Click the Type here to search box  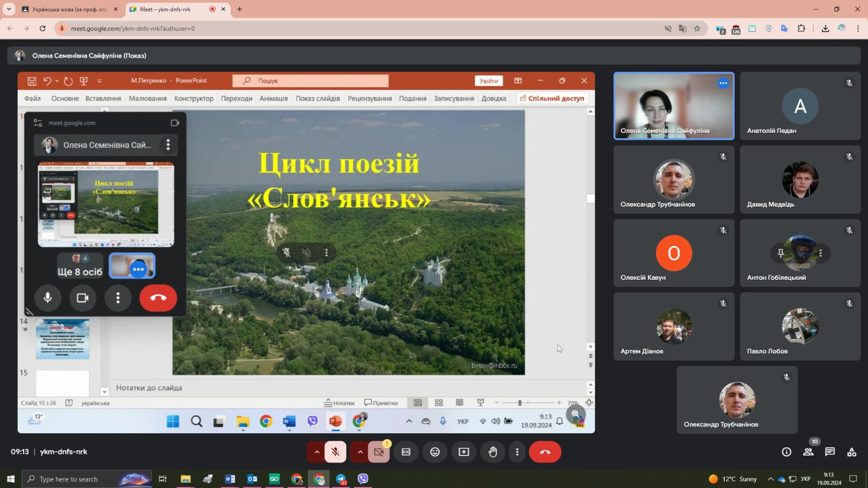coord(87,479)
